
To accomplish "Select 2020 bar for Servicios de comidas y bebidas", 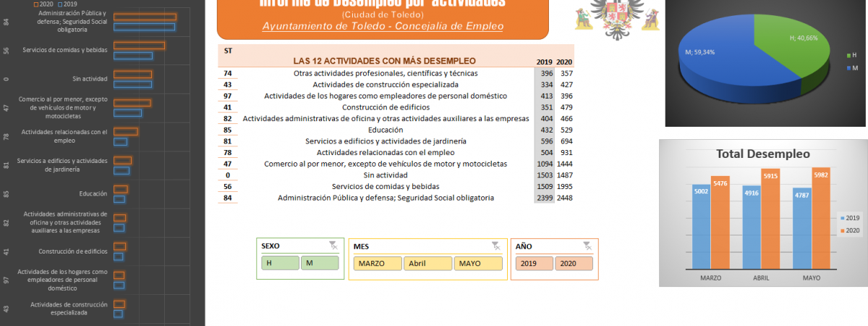I will 139,45.
